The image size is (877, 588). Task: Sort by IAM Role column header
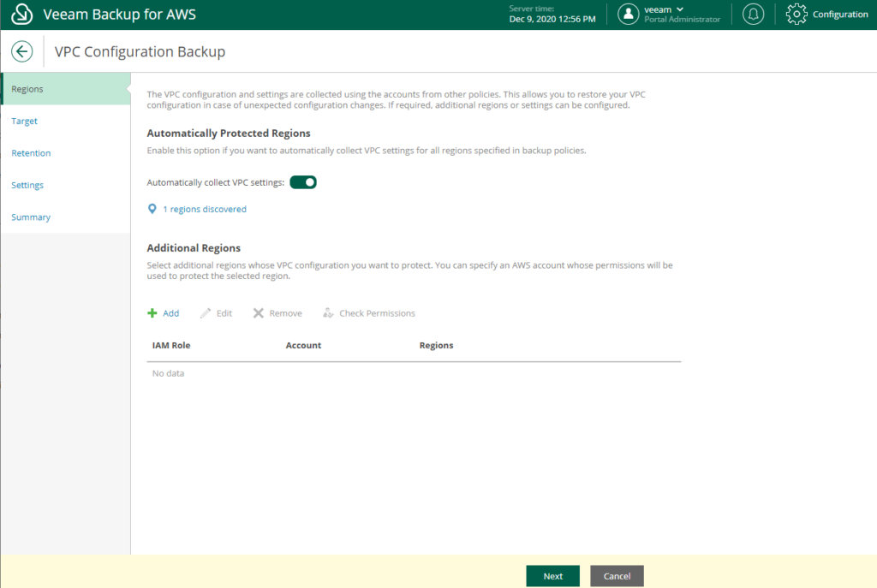(x=171, y=346)
